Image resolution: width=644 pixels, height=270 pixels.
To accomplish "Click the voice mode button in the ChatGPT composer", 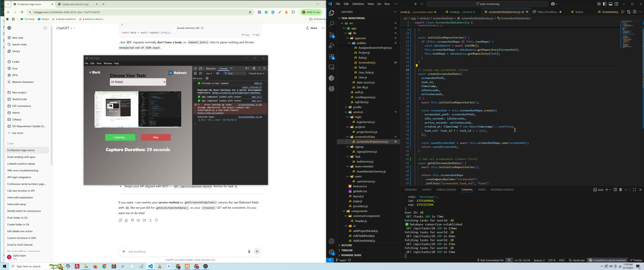I will 257,251.
